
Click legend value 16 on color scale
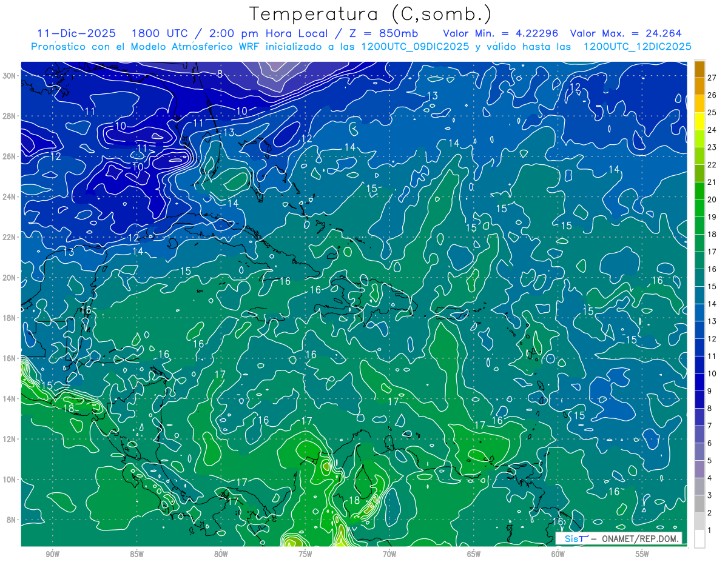pos(712,269)
